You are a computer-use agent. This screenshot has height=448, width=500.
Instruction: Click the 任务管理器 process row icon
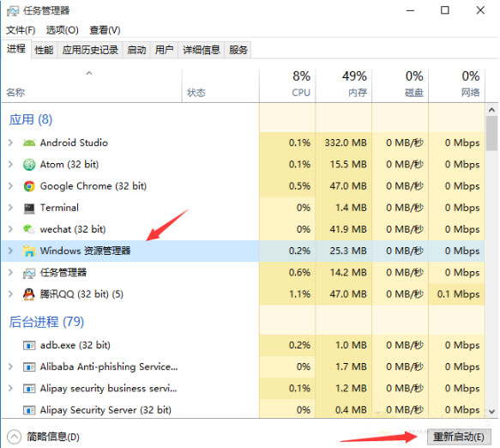pyautogui.click(x=29, y=273)
